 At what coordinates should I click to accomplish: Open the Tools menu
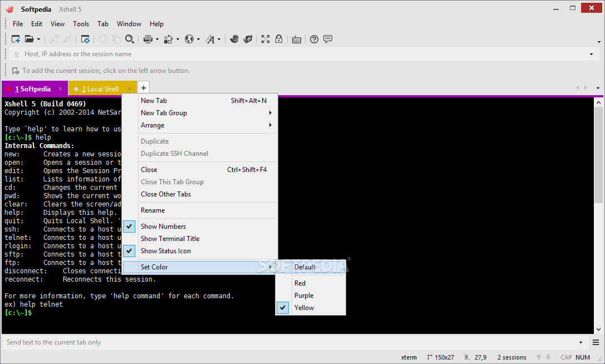(81, 24)
